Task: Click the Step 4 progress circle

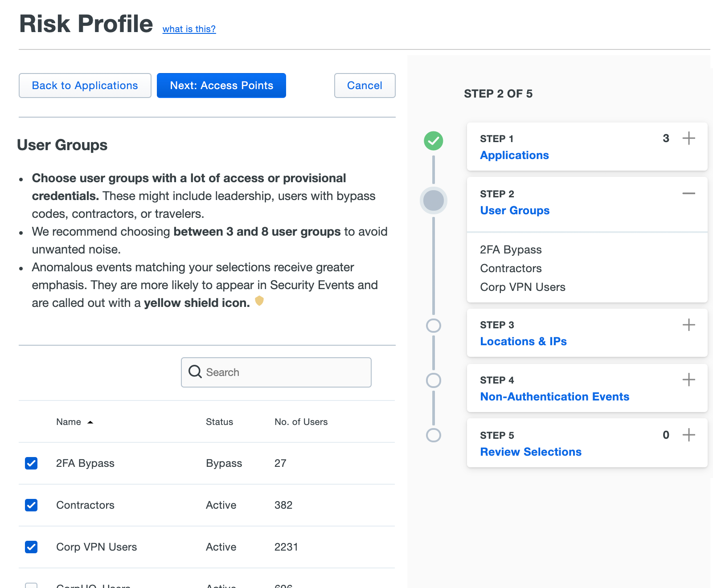Action: 433,380
